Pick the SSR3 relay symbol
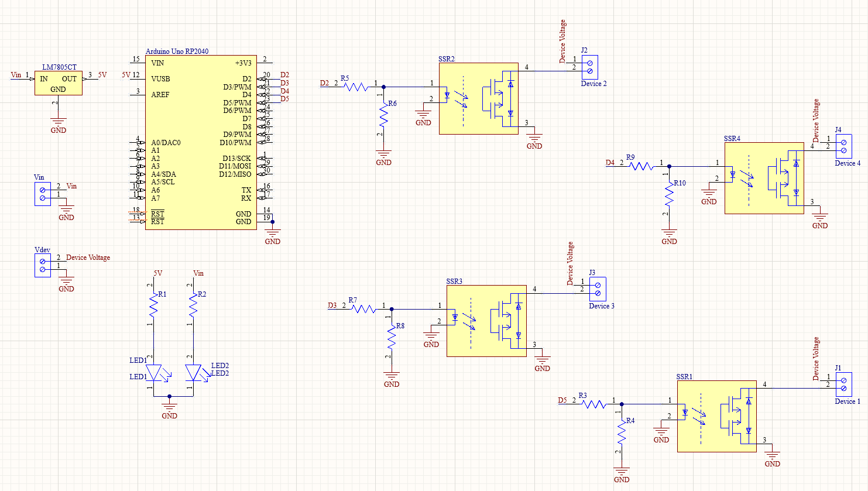Viewport: 868px width, 491px height. [x=486, y=321]
